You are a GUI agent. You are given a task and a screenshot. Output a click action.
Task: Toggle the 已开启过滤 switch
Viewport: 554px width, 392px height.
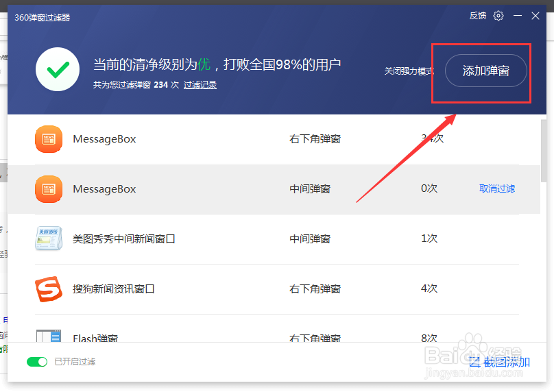[x=37, y=362]
